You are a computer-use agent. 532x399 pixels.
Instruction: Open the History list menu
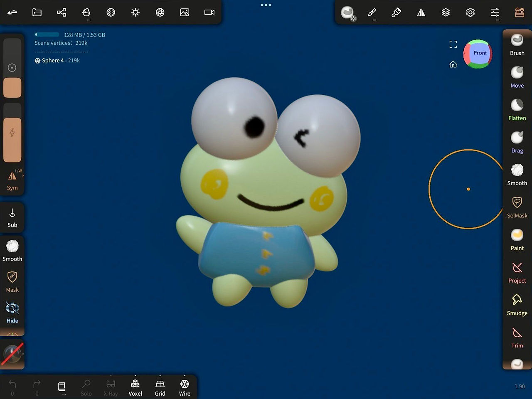(x=62, y=387)
